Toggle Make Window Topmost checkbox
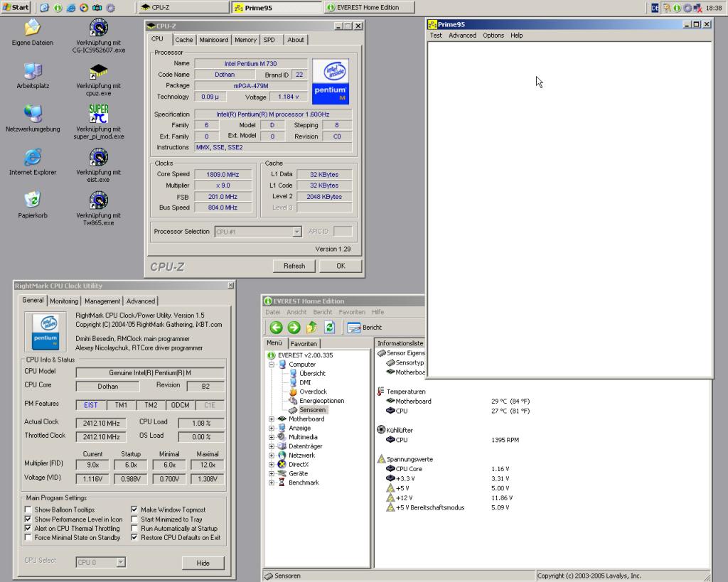The width and height of the screenshot is (728, 582). pyautogui.click(x=134, y=510)
